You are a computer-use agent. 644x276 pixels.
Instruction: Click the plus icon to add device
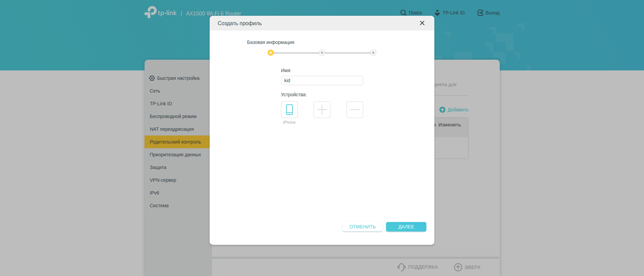point(322,110)
